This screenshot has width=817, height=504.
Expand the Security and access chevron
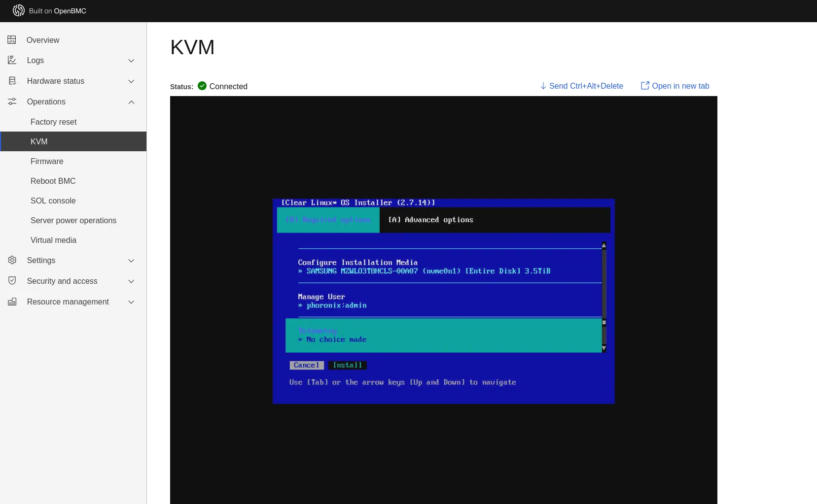click(131, 281)
